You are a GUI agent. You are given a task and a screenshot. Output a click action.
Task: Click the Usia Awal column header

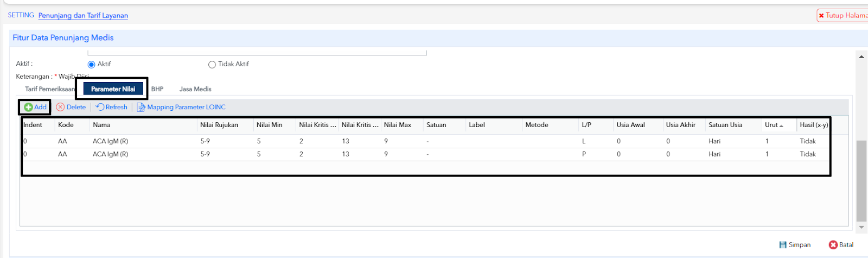coord(630,125)
